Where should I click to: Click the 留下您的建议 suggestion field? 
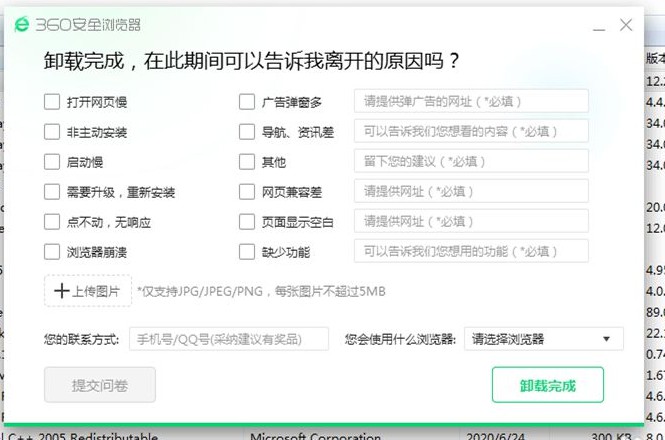click(471, 161)
